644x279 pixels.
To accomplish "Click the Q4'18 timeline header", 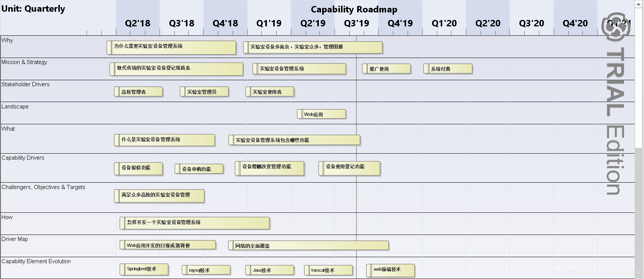I will 225,23.
